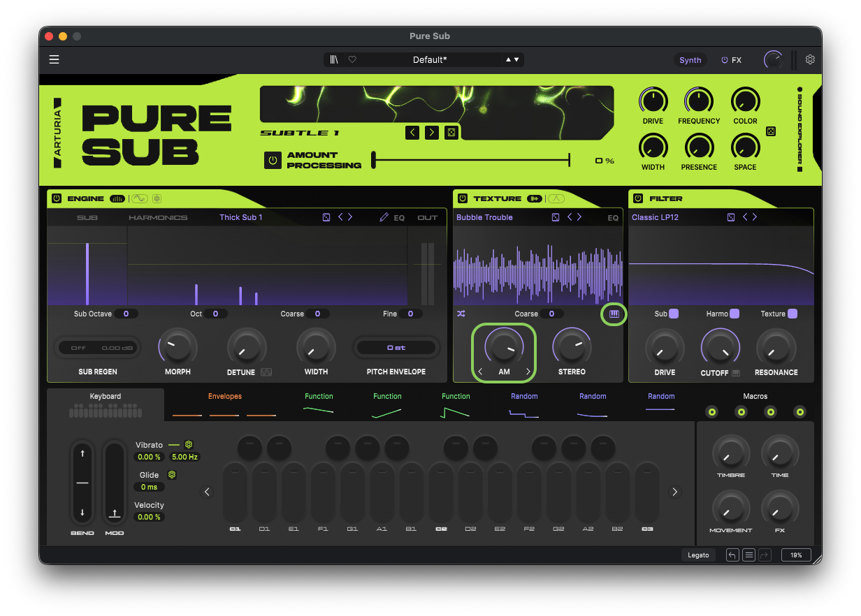Go to next processing after Subtle 1
The height and width of the screenshot is (616, 861).
click(432, 132)
